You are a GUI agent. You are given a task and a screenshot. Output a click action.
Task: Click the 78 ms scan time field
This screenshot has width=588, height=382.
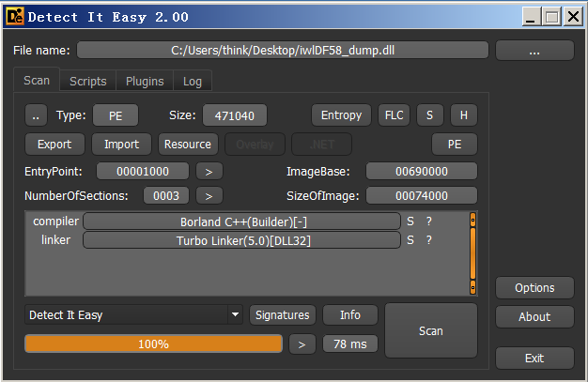pyautogui.click(x=350, y=344)
